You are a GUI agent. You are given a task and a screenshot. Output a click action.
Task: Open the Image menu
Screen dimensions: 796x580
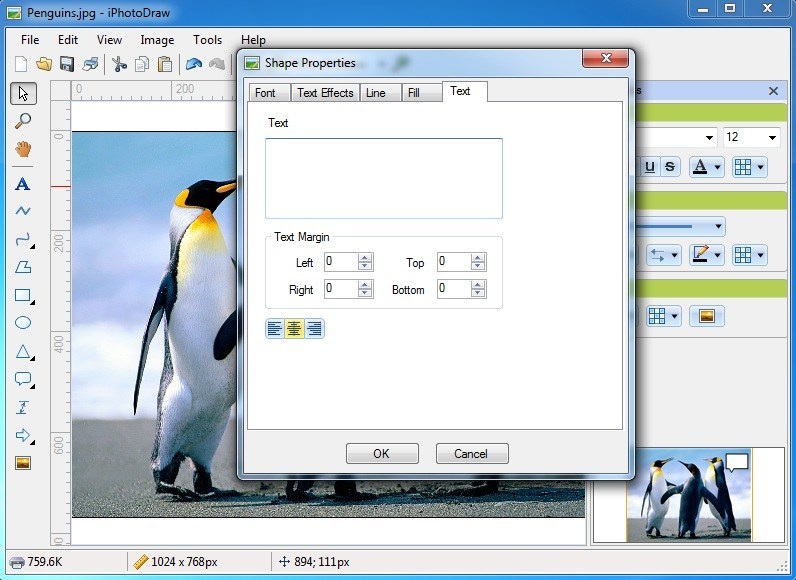point(157,40)
